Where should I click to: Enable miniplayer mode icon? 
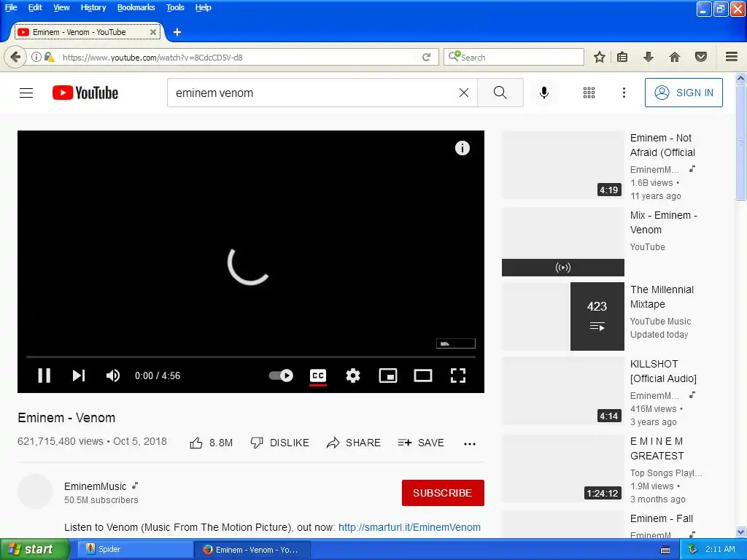click(388, 376)
